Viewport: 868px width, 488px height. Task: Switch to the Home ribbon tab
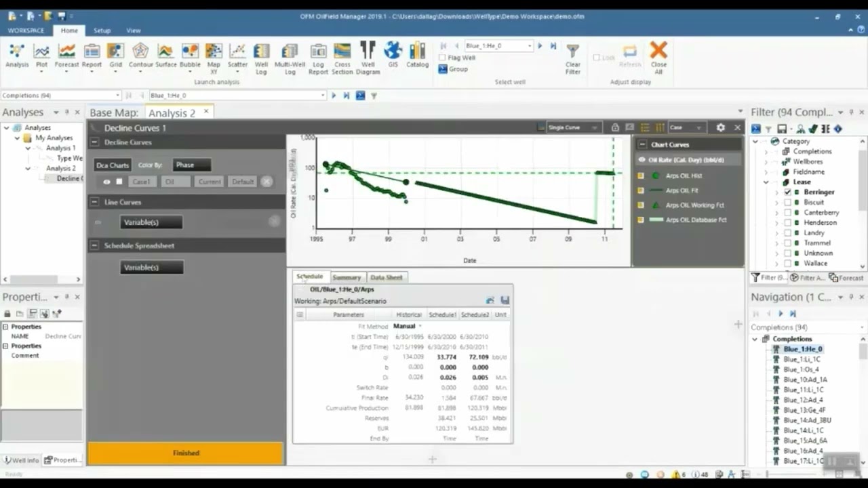(x=69, y=30)
